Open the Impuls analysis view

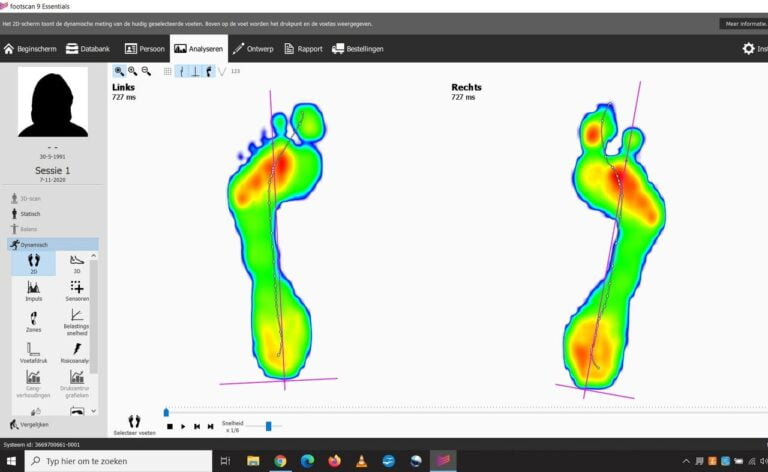(33, 290)
